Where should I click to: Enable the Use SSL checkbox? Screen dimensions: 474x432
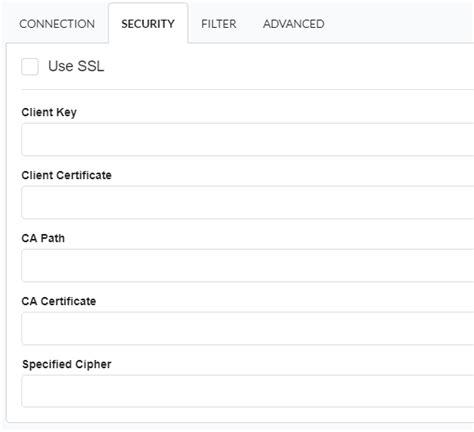click(30, 67)
